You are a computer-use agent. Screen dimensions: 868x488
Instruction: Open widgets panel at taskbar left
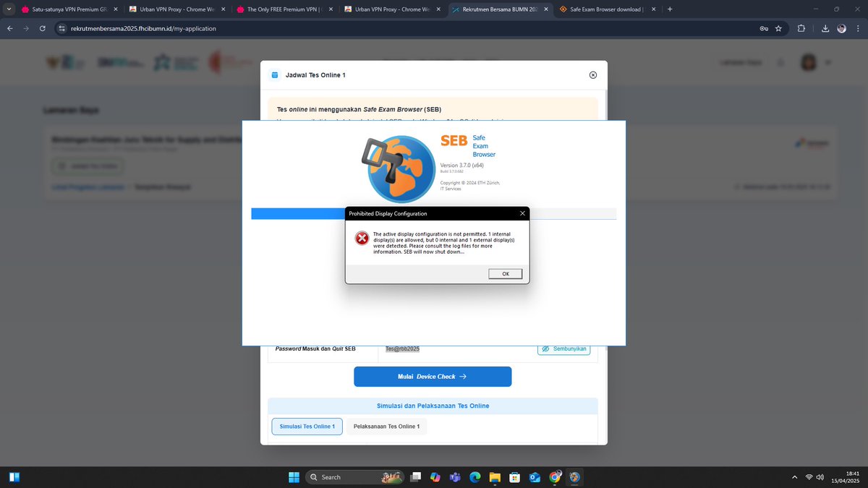coord(14,477)
